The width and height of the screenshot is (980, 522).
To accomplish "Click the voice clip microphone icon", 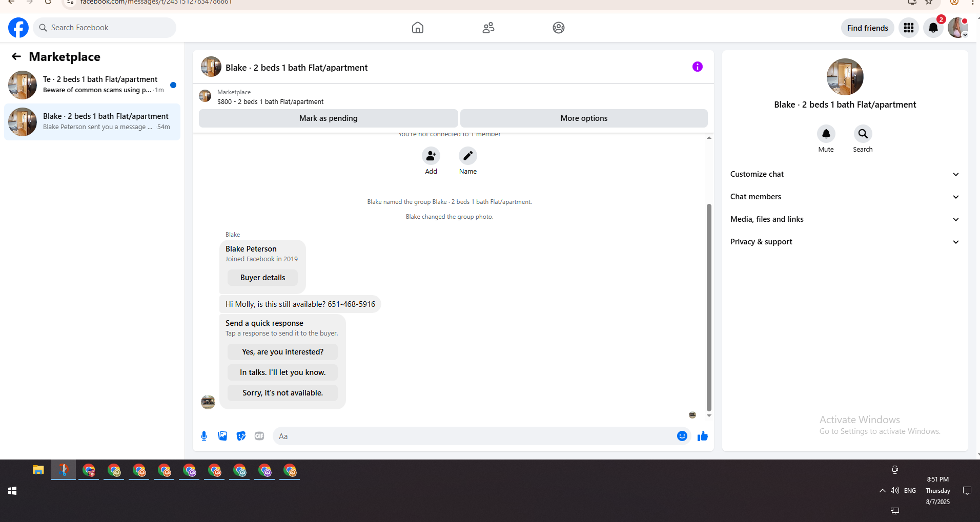I will (204, 436).
